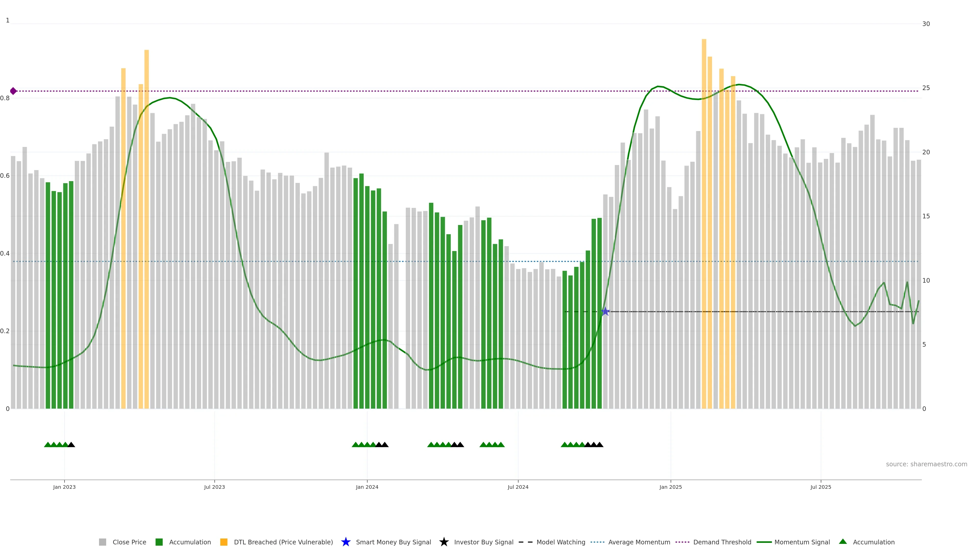Toggle the Momentum Signal legend entry

click(802, 542)
